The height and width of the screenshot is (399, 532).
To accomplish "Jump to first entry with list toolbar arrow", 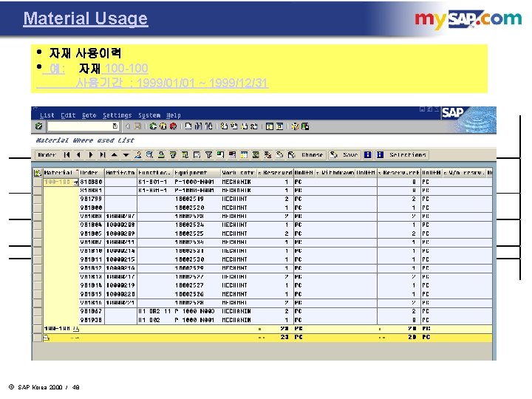I will tap(66, 154).
